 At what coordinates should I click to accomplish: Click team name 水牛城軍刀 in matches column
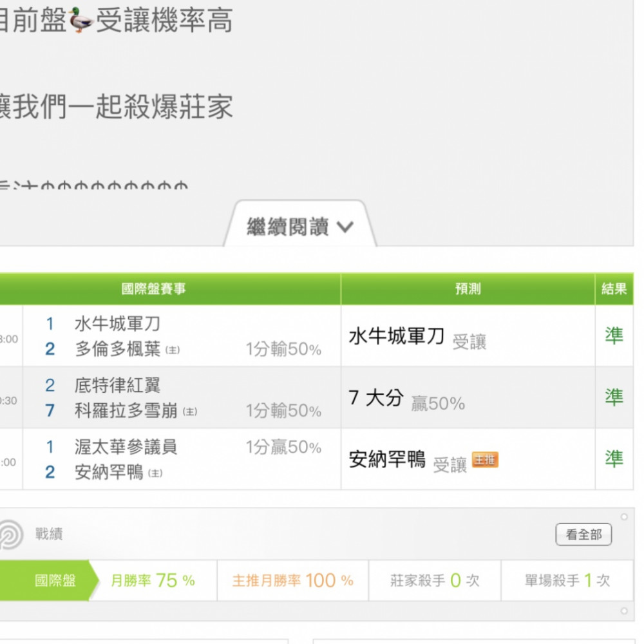pyautogui.click(x=117, y=324)
